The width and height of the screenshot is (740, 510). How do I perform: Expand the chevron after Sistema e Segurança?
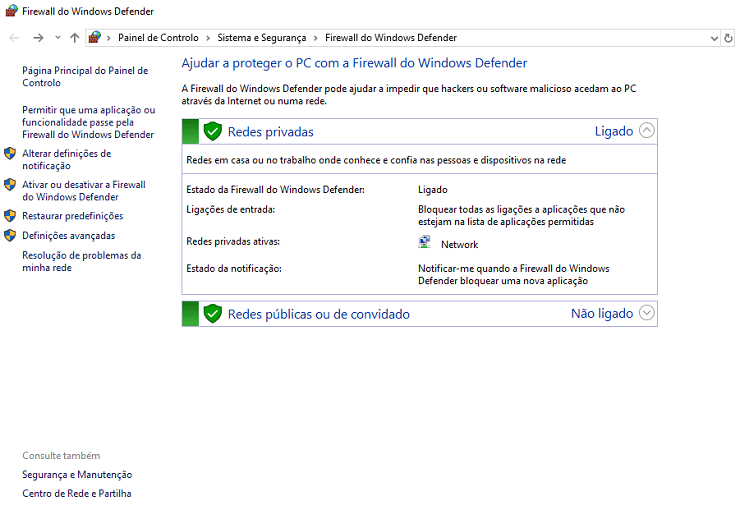tap(315, 38)
